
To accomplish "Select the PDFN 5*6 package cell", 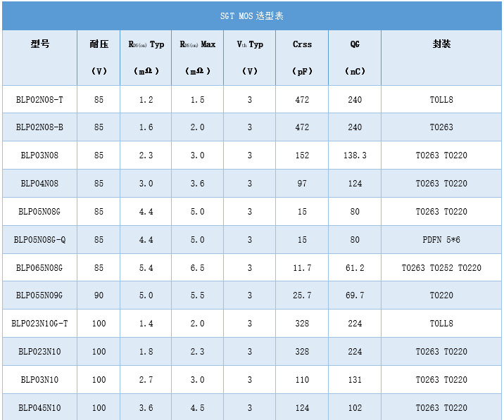I will pos(441,240).
